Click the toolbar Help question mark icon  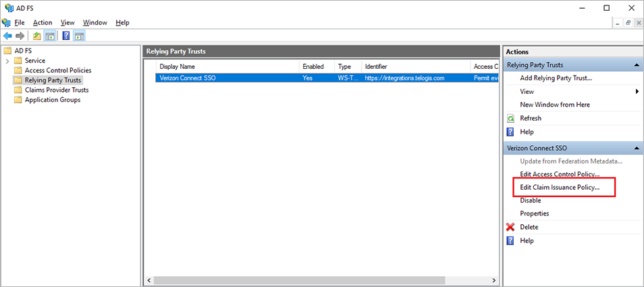coord(65,36)
